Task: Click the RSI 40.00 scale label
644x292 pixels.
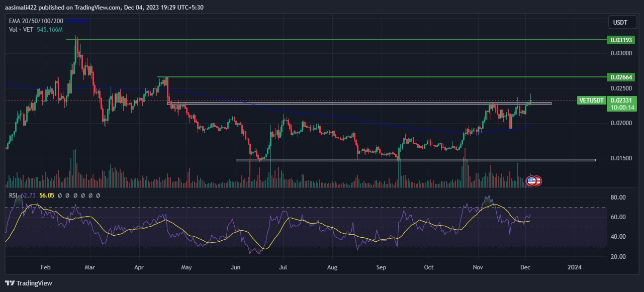Action: (x=618, y=237)
